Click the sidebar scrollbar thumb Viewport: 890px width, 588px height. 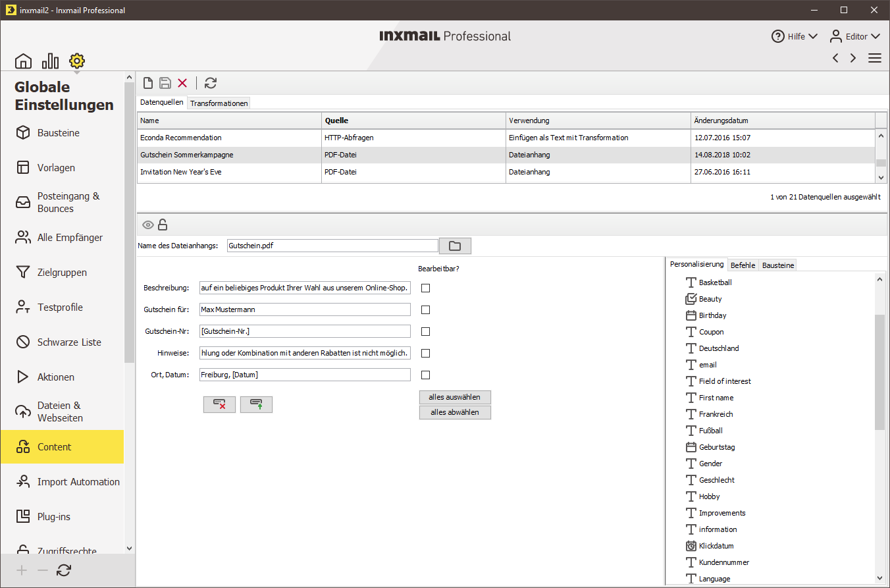(129, 223)
